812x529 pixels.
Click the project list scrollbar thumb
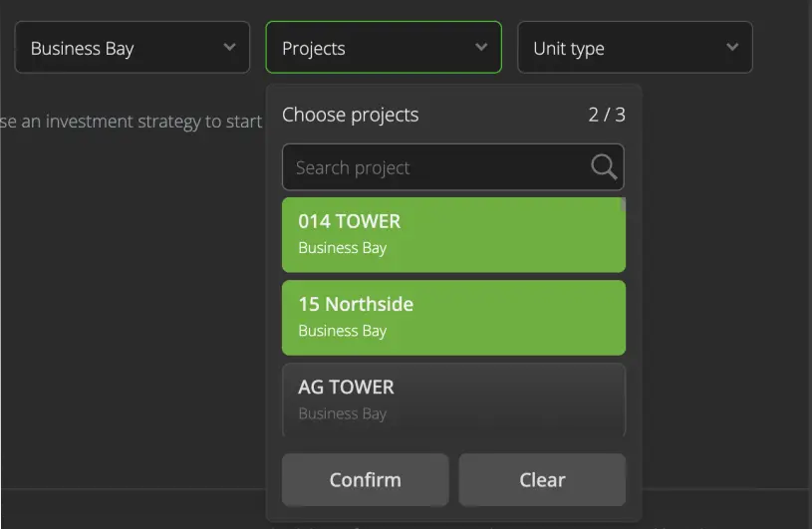[623, 204]
